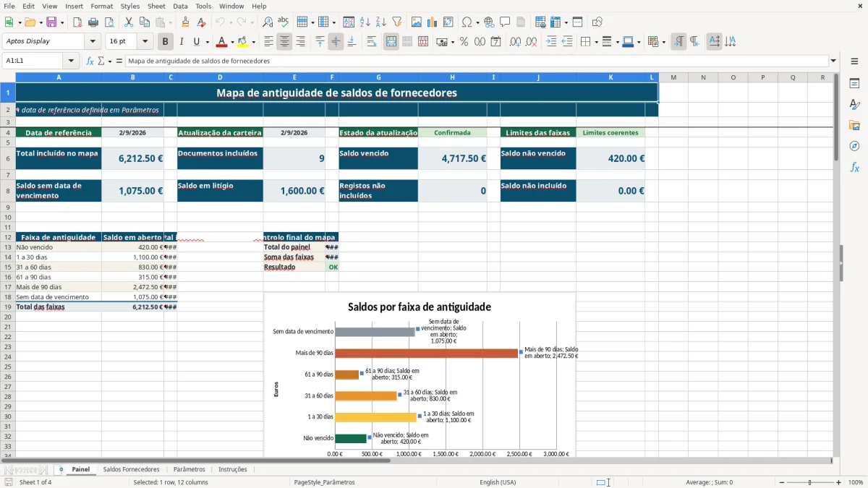Toggle Align Right
Viewport: 868px width, 488px height.
pos(301,42)
